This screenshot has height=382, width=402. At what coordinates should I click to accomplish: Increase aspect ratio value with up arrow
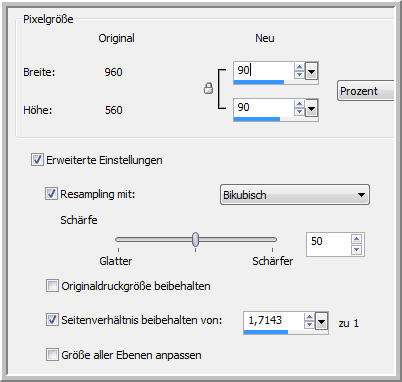pyautogui.click(x=309, y=317)
